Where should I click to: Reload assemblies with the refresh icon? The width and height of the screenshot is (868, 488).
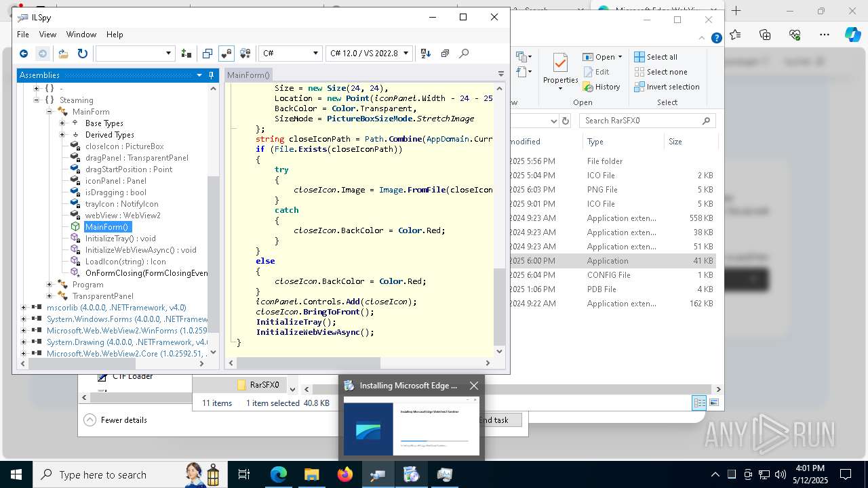tap(82, 53)
